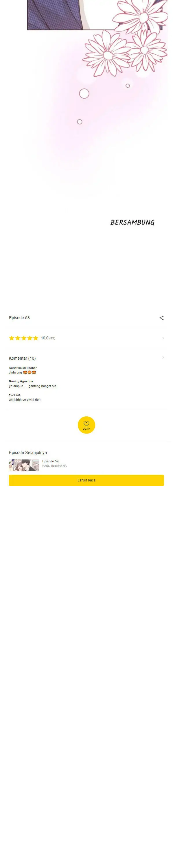
Task: Click the 10.0 rating score
Action: [x=45, y=338]
